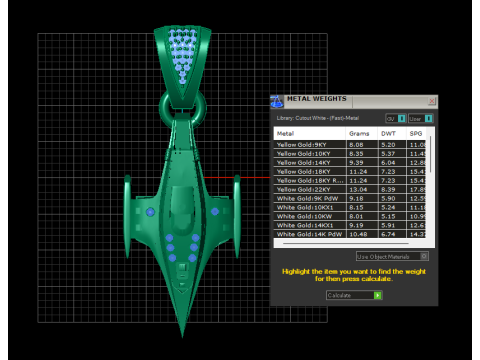Select the White Gold:14KX1 row

(350, 225)
